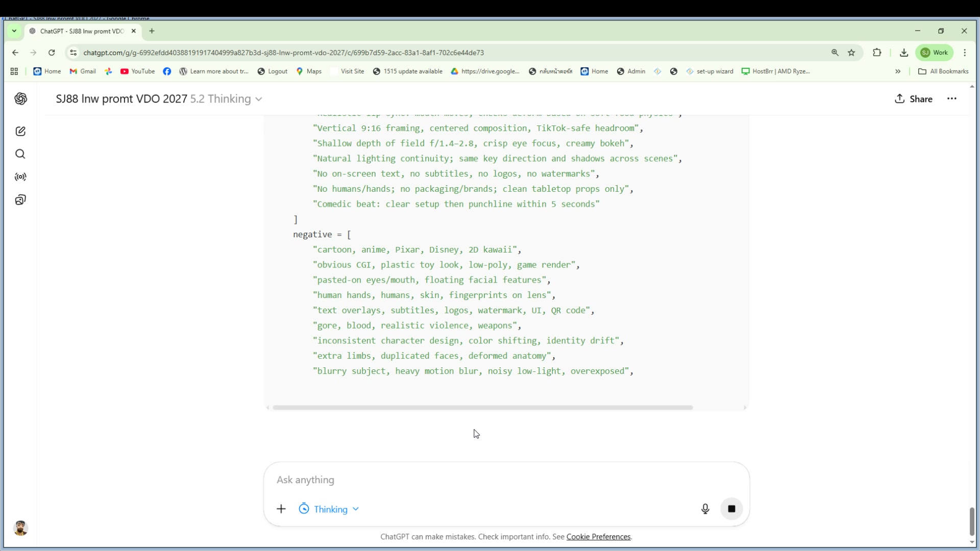980x551 pixels.
Task: Select the ChatGPT browser tab
Action: click(x=77, y=31)
